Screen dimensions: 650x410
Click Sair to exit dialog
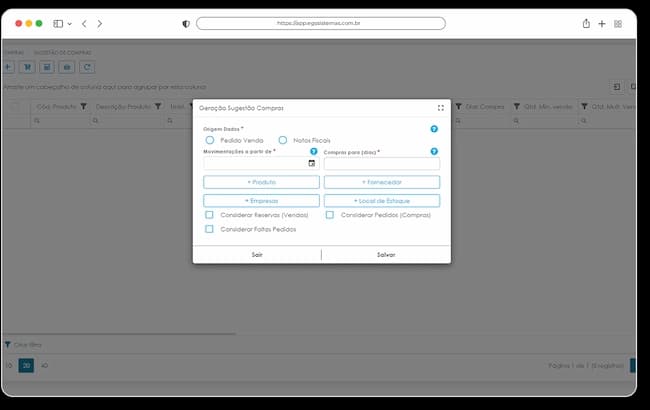pyautogui.click(x=257, y=255)
